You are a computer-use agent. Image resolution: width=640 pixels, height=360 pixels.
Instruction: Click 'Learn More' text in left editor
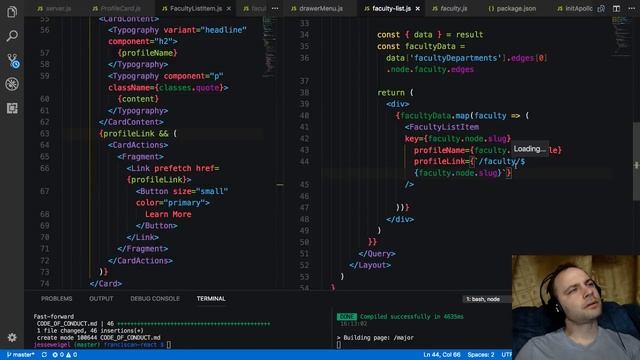pos(168,214)
